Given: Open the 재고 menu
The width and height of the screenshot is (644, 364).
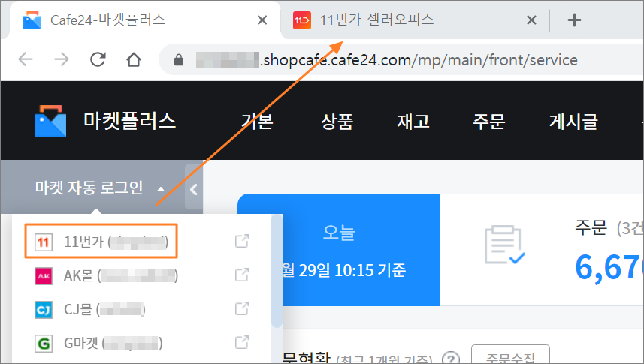Looking at the screenshot, I should (413, 122).
